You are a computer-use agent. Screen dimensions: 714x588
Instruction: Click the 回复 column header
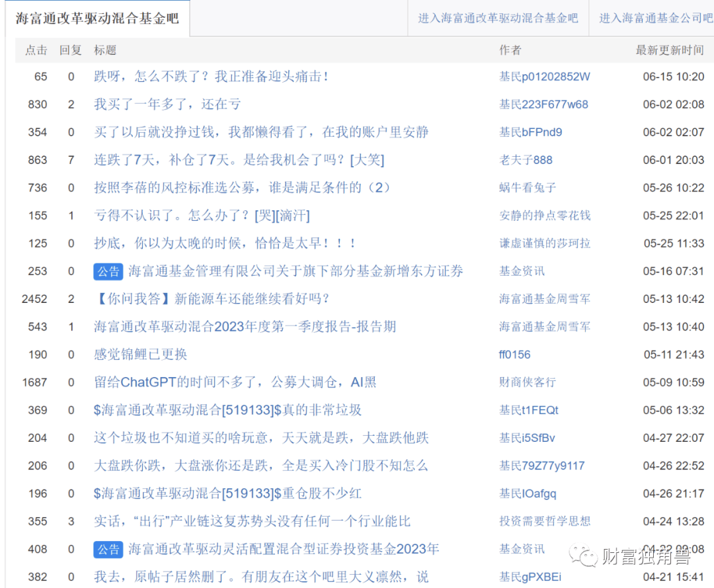coord(71,50)
